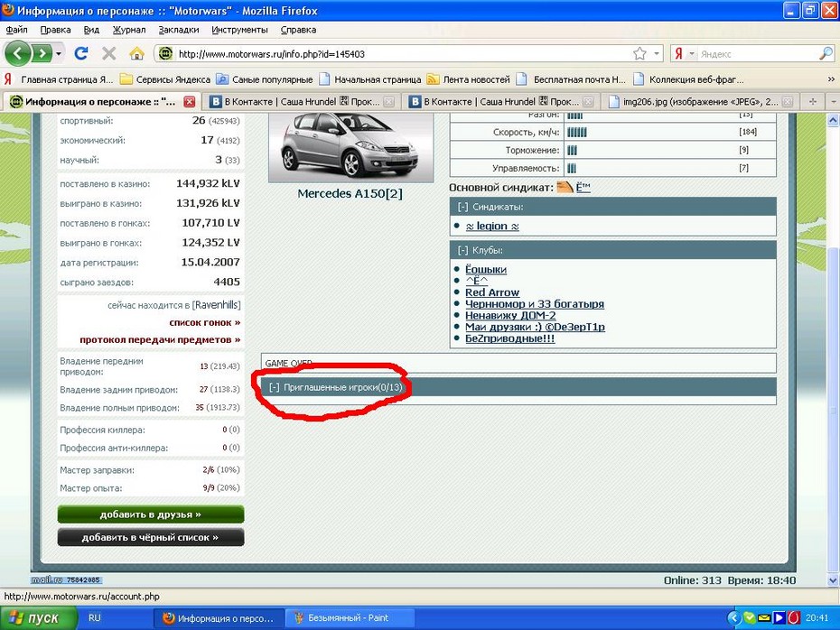Open the Файл menu
The height and width of the screenshot is (630, 840).
[16, 30]
